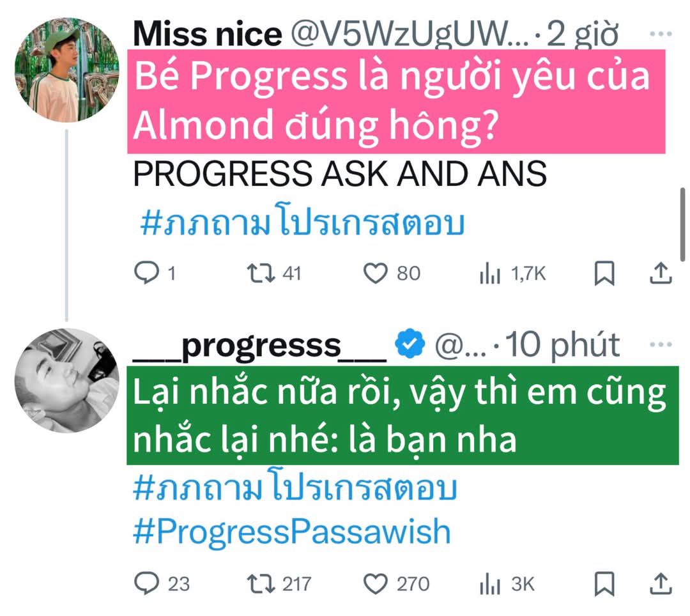Open more options on ___progresss___ reply
This screenshot has height=616, width=690.
point(661,344)
